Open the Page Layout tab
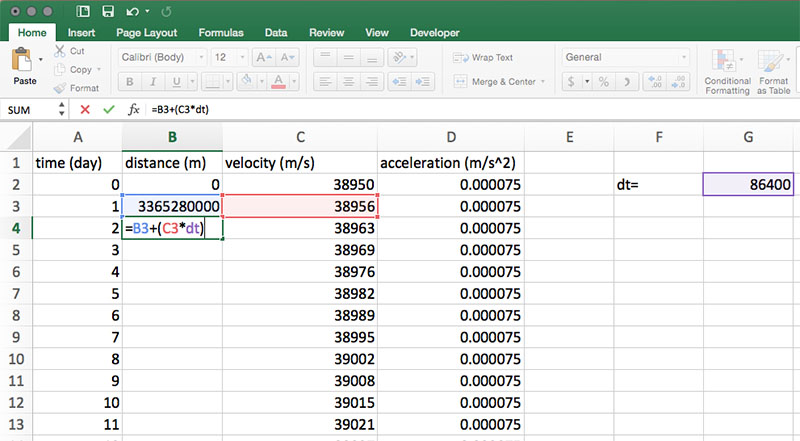Screen dimensions: 800x441 [146, 32]
